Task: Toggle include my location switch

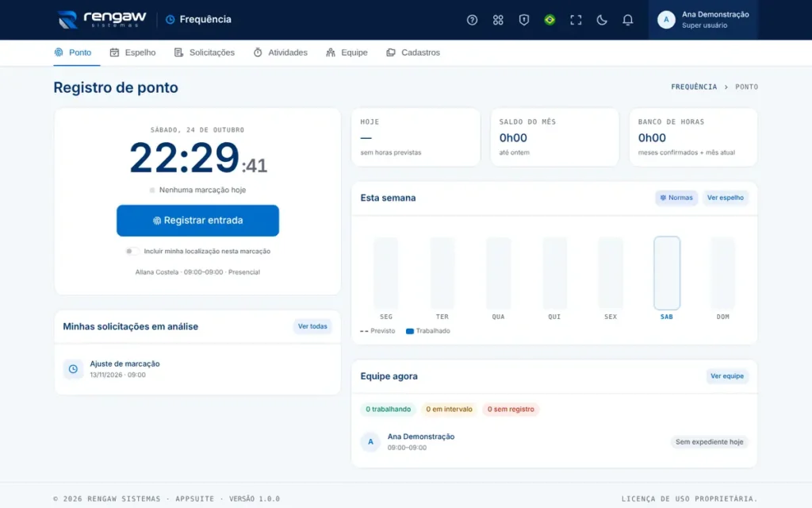Action: (132, 252)
